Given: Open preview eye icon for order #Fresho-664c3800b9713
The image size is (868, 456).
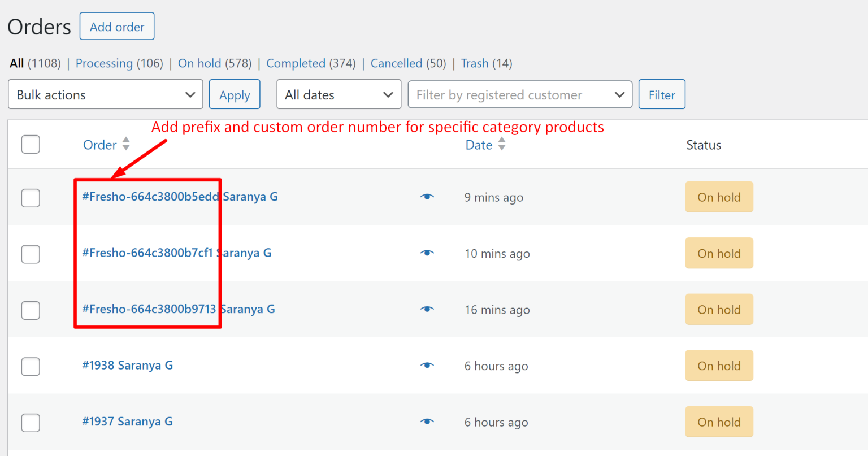Looking at the screenshot, I should pos(427,309).
